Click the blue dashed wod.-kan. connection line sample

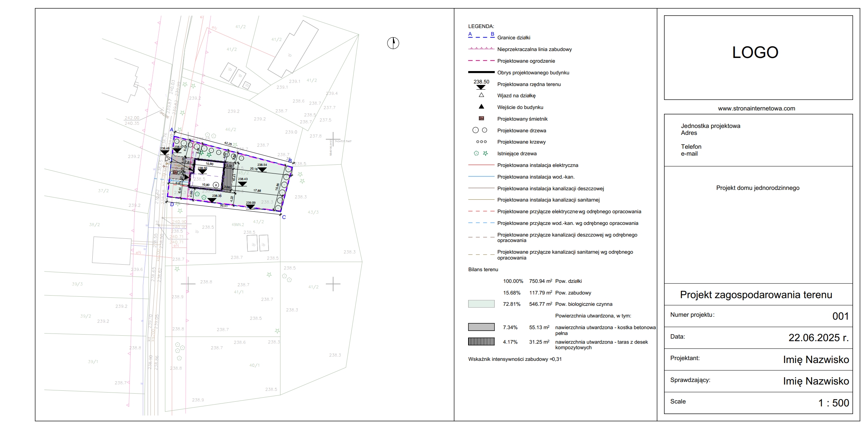[481, 223]
